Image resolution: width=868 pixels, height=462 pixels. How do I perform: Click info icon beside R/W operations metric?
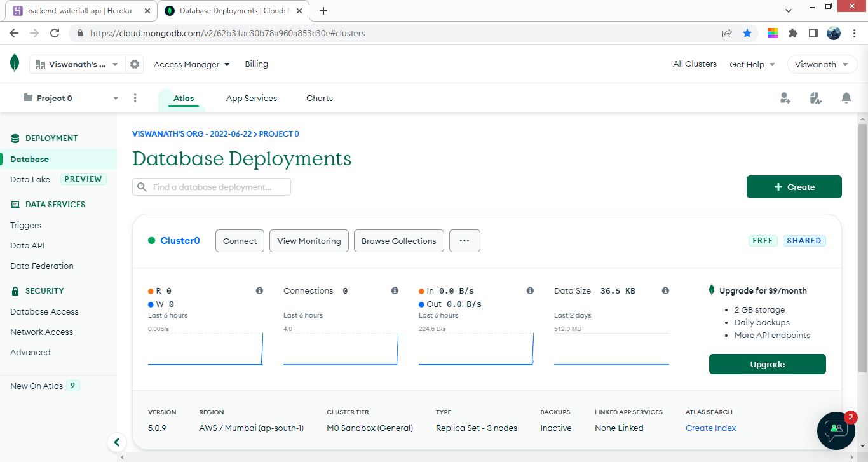click(x=259, y=290)
